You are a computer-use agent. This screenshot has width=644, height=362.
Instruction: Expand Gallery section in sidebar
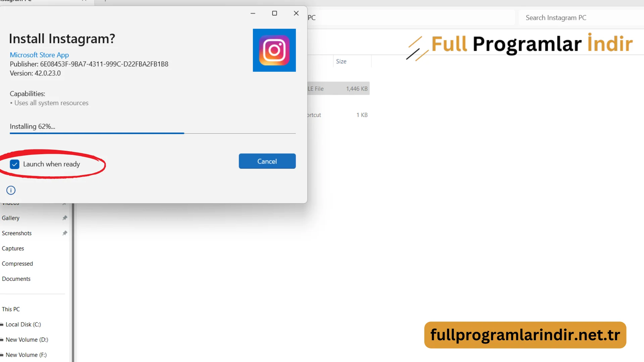(10, 218)
